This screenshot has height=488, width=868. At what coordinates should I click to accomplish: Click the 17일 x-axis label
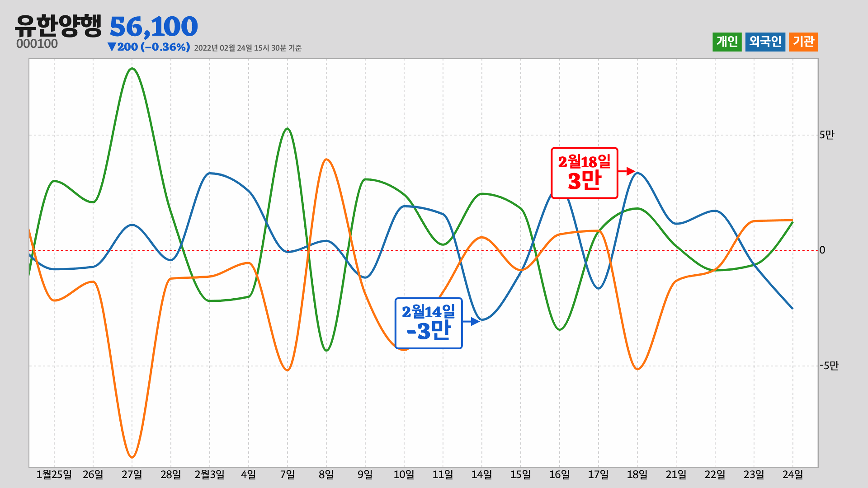[x=599, y=474]
